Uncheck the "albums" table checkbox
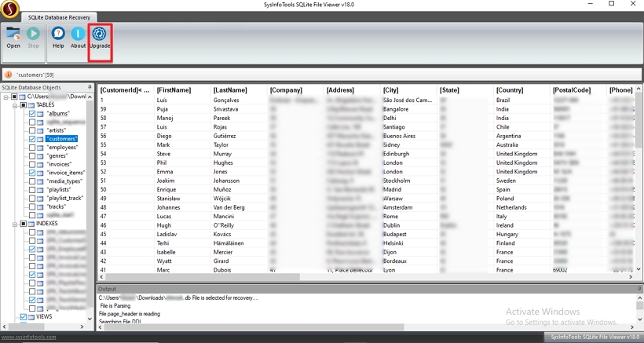Viewport: 644px width, 343px height. coord(32,114)
